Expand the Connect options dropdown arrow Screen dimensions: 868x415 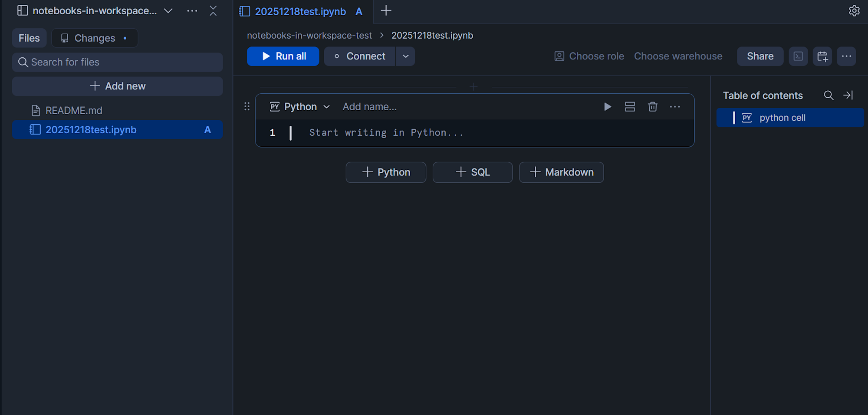pyautogui.click(x=405, y=56)
